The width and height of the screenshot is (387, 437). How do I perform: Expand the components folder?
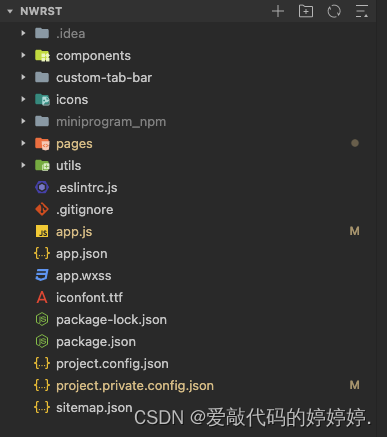[23, 55]
